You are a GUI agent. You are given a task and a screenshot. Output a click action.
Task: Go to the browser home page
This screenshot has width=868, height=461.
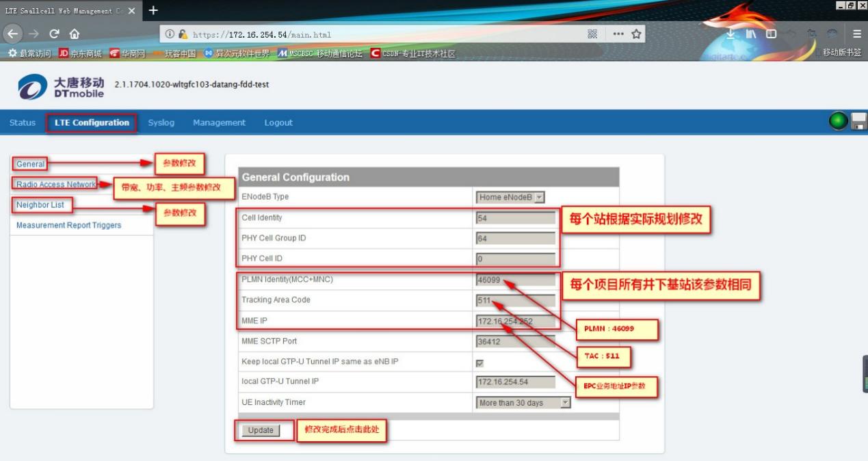pyautogui.click(x=75, y=34)
